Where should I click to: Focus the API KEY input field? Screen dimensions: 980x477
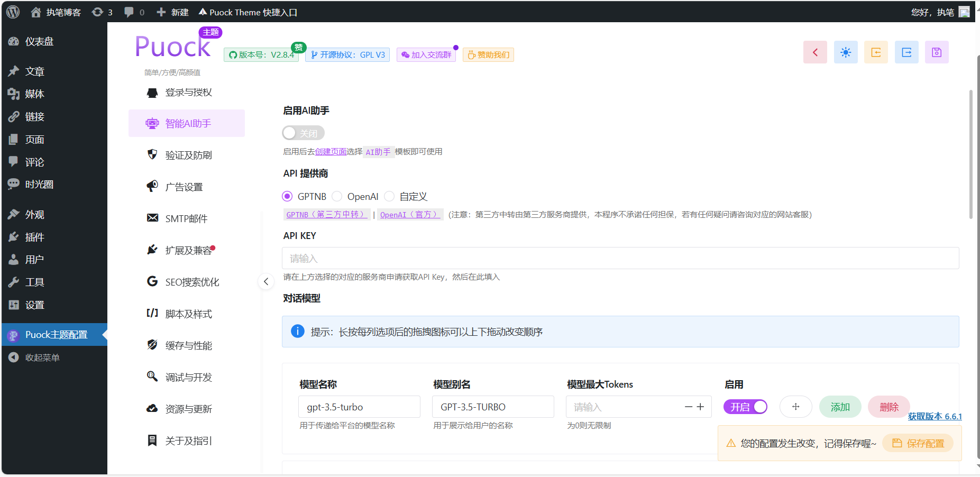[620, 258]
